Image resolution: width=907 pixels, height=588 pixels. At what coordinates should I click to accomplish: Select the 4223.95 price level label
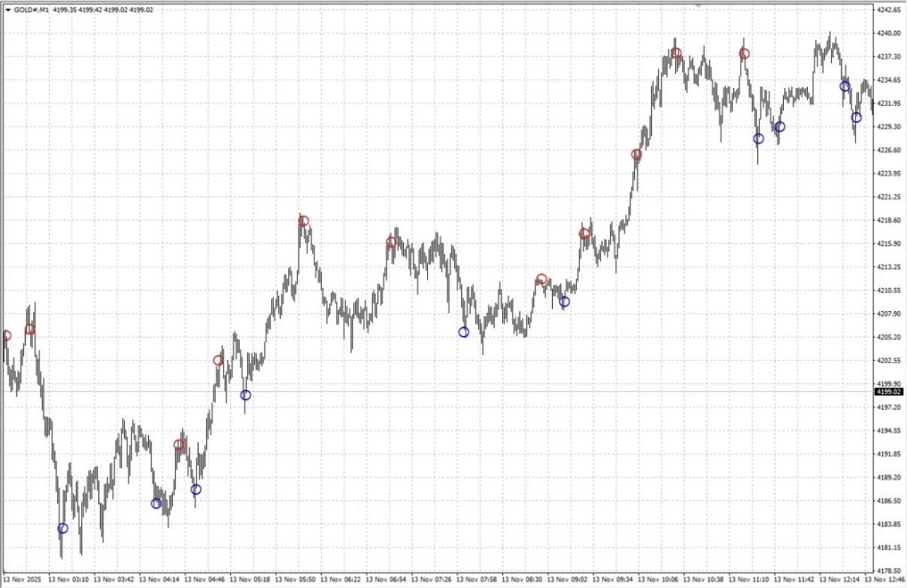(890, 174)
